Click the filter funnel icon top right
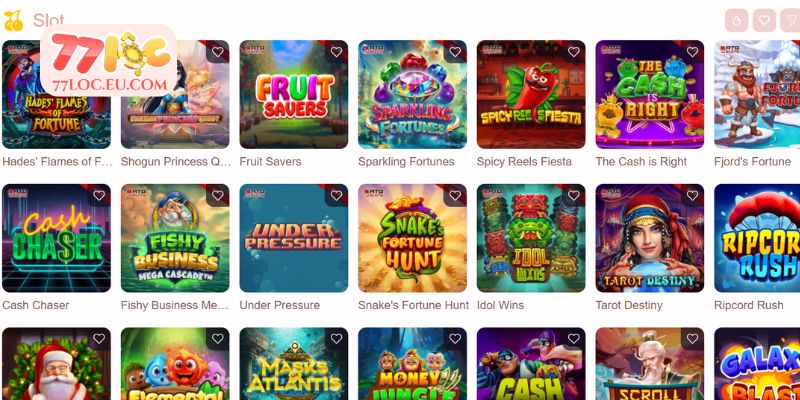Screen dimensions: 800x400 (x=791, y=20)
